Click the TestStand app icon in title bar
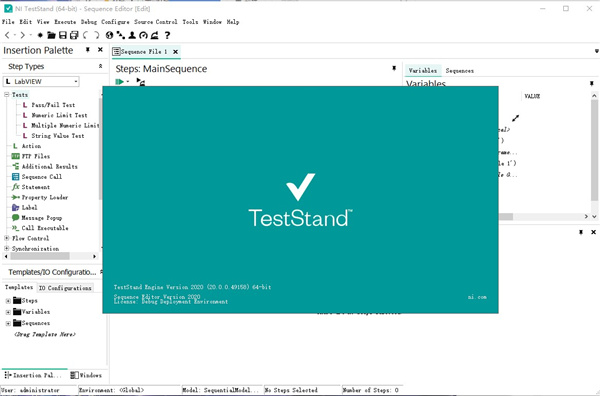Image resolution: width=600 pixels, height=396 pixels. (x=8, y=8)
